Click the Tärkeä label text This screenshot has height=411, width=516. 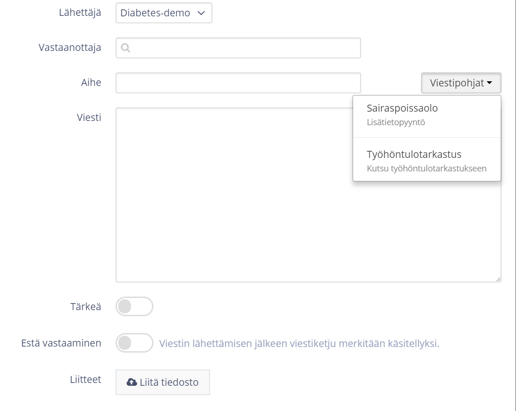[85, 307]
